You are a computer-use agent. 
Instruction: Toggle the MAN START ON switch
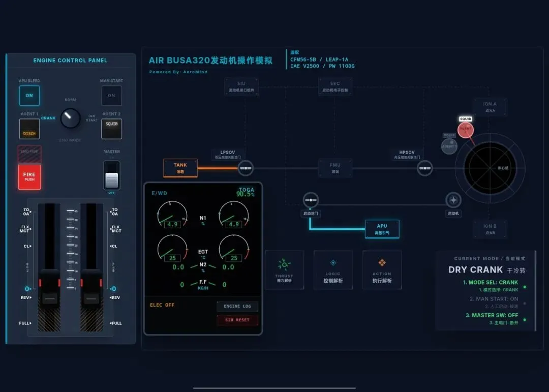coord(111,95)
